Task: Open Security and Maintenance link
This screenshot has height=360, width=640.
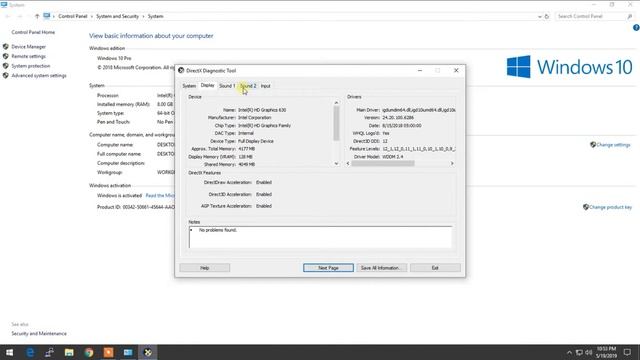Action: 39,334
